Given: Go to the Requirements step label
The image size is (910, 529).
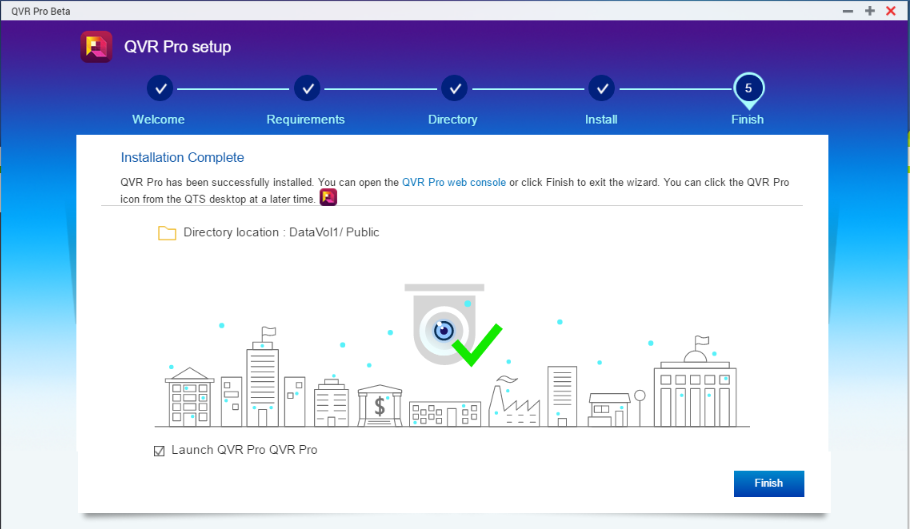Looking at the screenshot, I should (x=305, y=120).
